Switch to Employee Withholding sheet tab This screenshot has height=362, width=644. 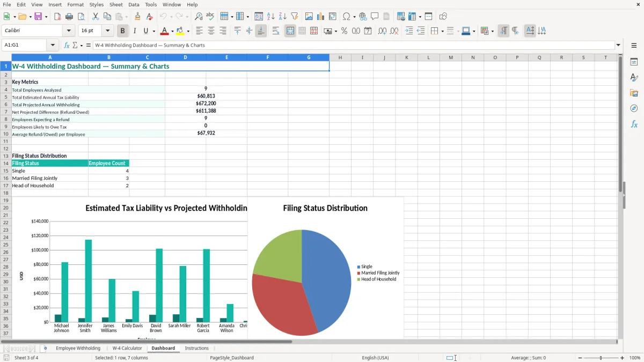pyautogui.click(x=78, y=348)
